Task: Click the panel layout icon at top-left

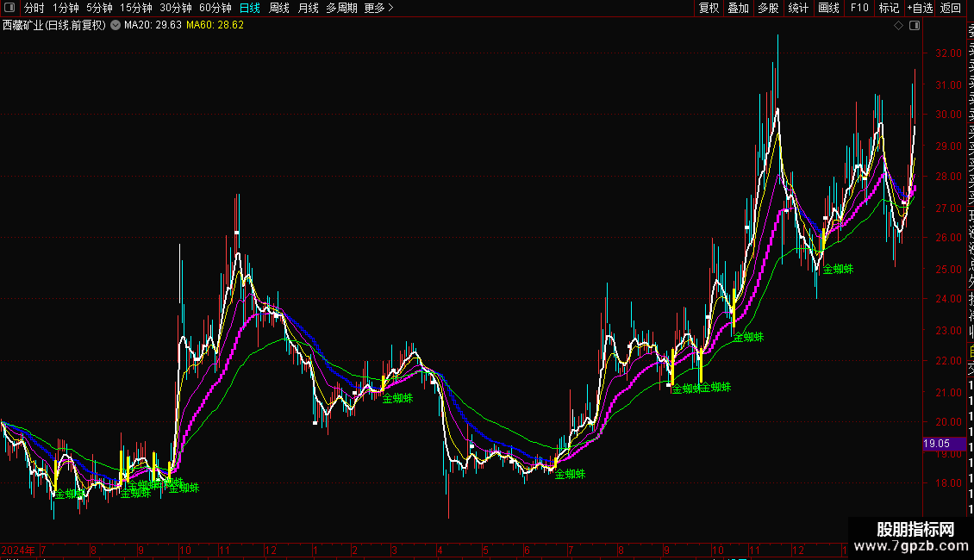Action: (9, 8)
